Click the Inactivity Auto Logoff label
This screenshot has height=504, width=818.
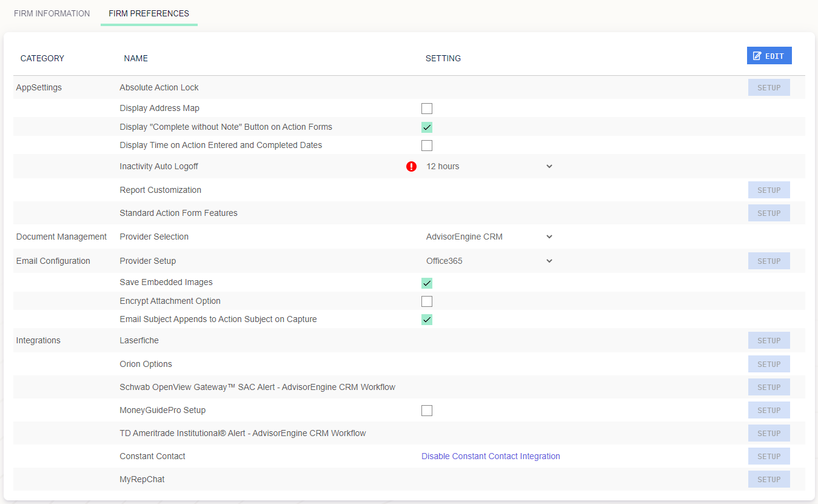point(159,166)
